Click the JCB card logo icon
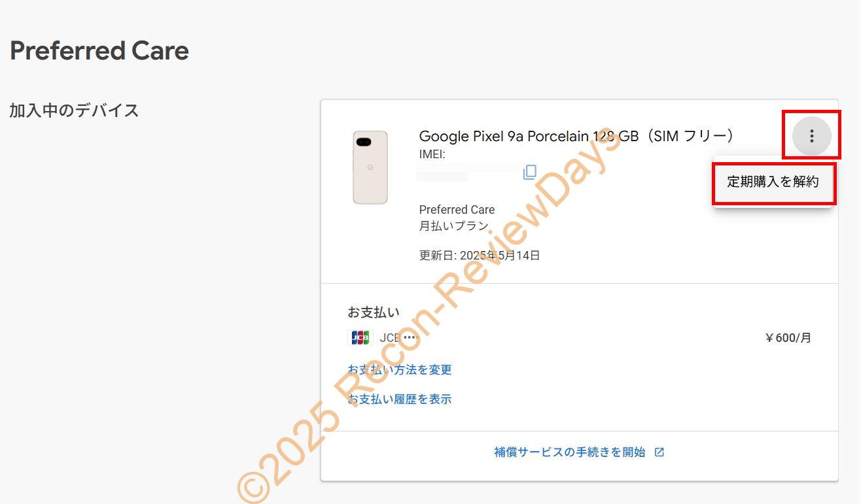This screenshot has height=504, width=861. coord(360,338)
